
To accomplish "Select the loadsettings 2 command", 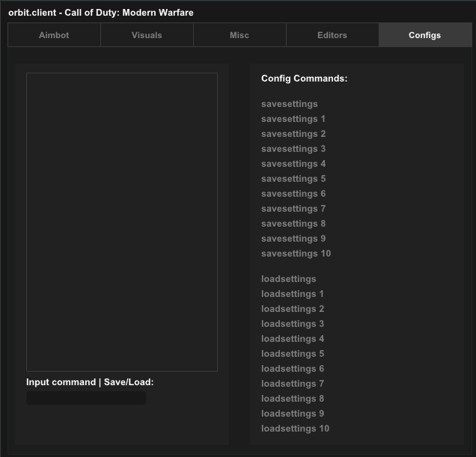I will pyautogui.click(x=292, y=309).
